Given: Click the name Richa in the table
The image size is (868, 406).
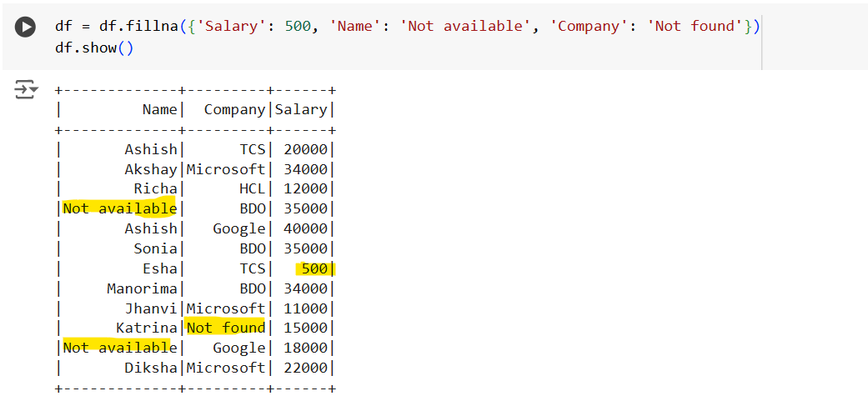Looking at the screenshot, I should tap(155, 188).
